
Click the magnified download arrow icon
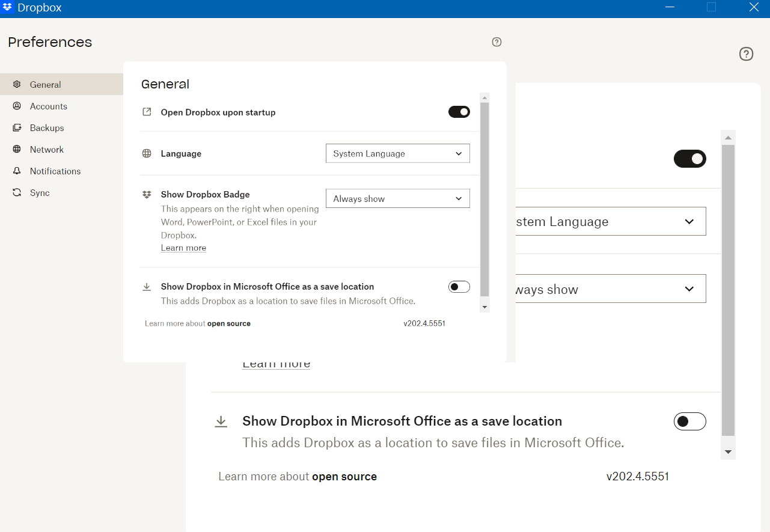[x=221, y=421]
